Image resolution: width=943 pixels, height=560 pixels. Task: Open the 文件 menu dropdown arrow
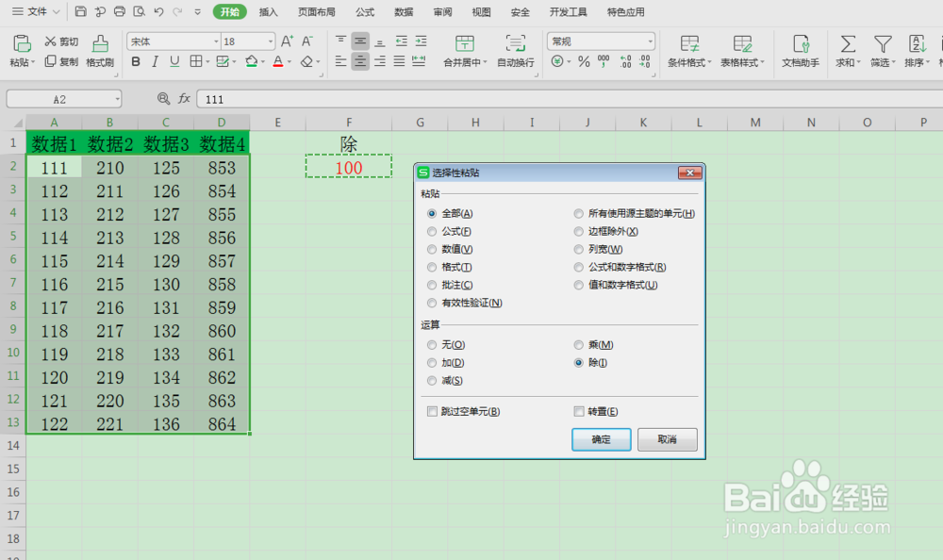point(56,11)
